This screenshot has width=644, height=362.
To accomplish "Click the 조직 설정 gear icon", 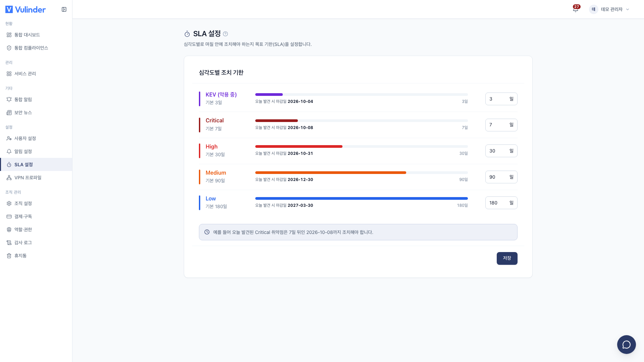I will point(9,203).
